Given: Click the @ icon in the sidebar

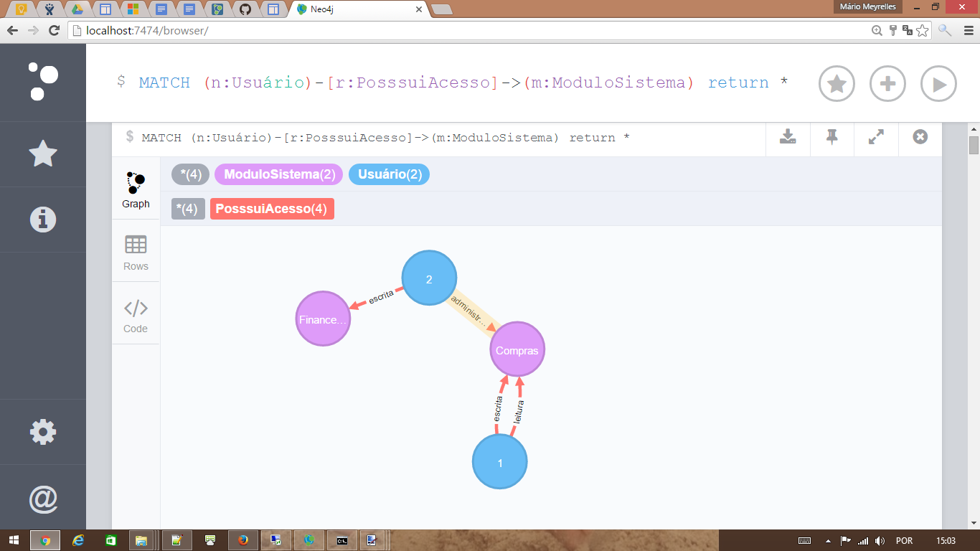Looking at the screenshot, I should 42,498.
